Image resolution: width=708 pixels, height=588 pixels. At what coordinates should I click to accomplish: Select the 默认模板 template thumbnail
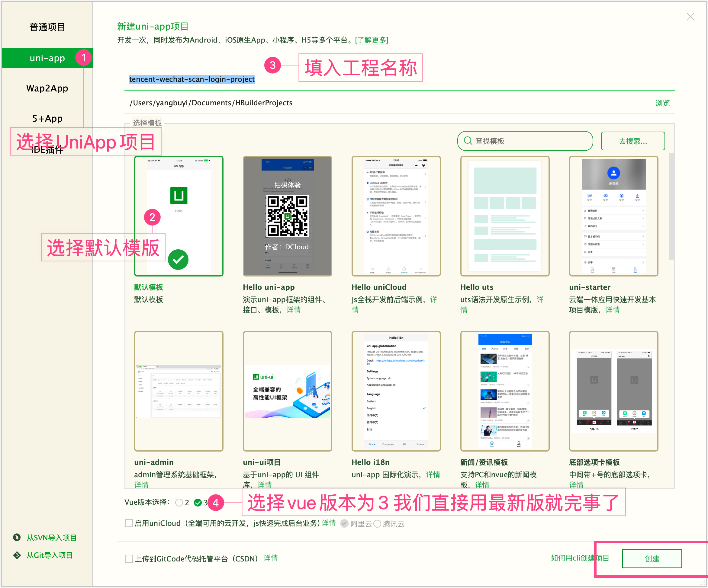[179, 216]
